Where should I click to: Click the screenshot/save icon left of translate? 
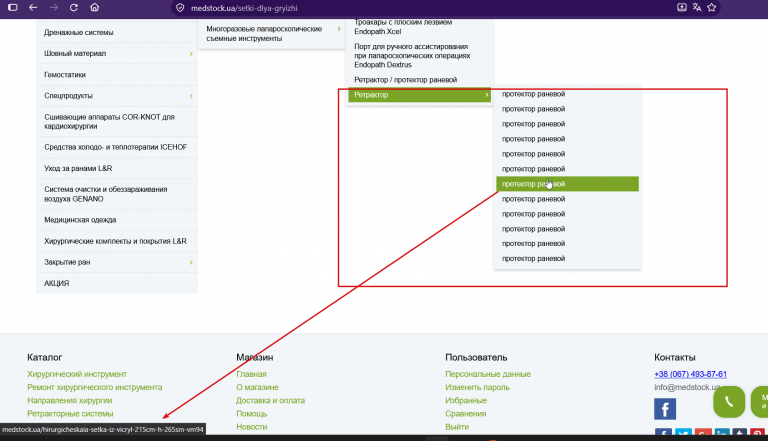point(681,7)
